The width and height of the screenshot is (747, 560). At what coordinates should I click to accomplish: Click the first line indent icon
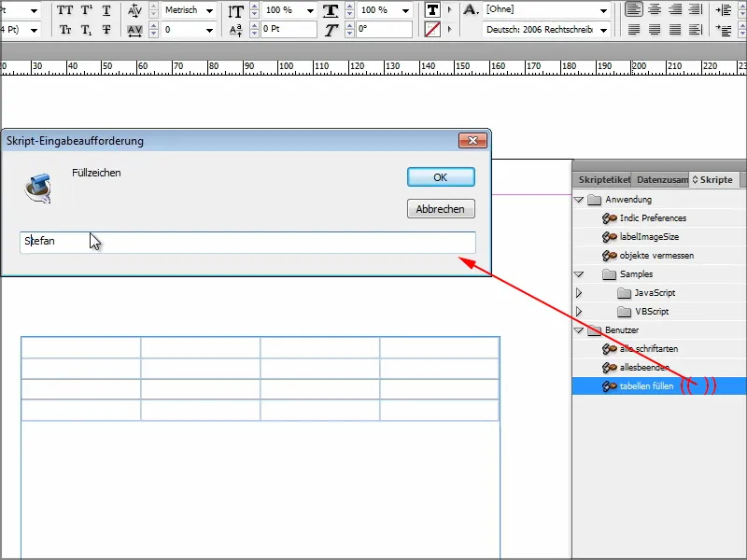coord(724,31)
